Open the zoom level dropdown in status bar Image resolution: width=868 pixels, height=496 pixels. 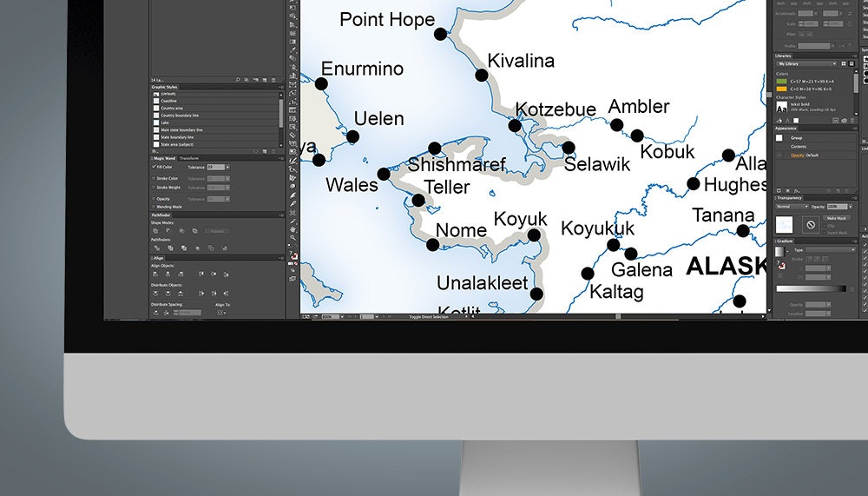point(341,316)
